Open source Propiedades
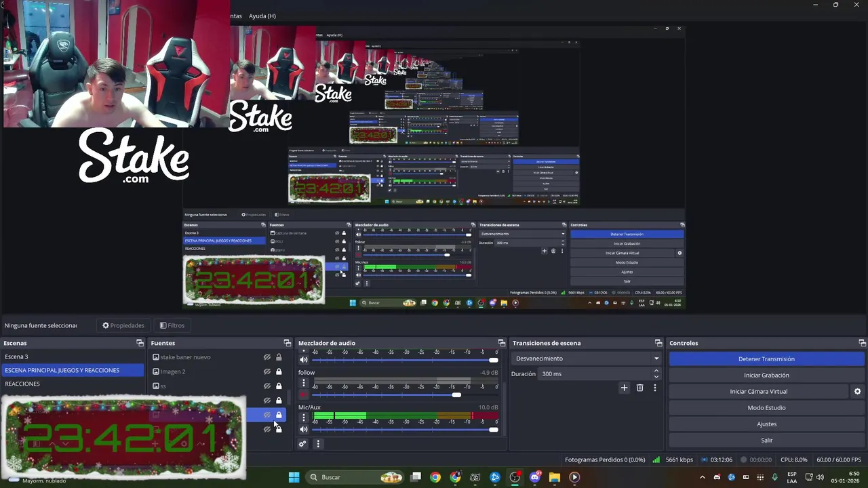Image resolution: width=868 pixels, height=488 pixels. pos(123,325)
